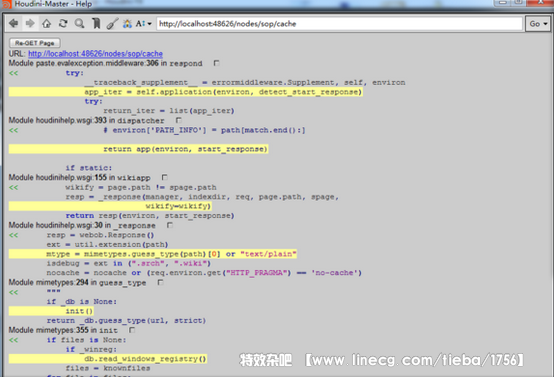Screen dimensions: 554x377
Task: Expand the << under evalexception.middleware frame
Action: 13,73
